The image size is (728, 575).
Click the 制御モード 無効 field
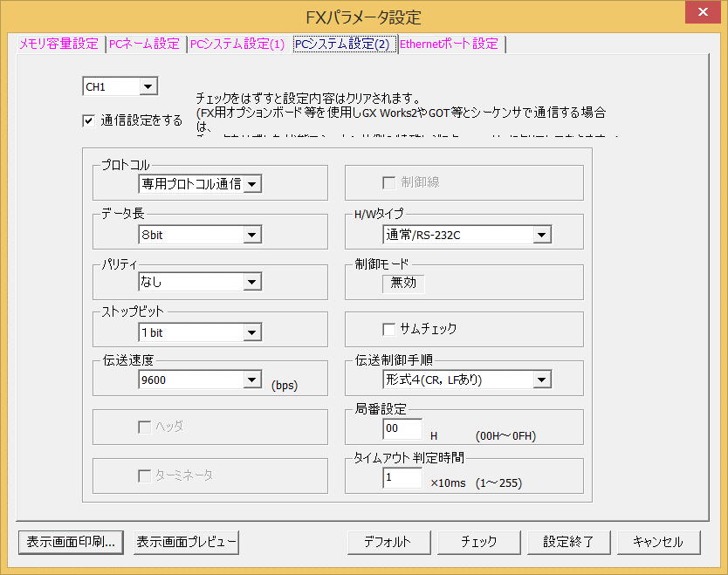click(403, 283)
